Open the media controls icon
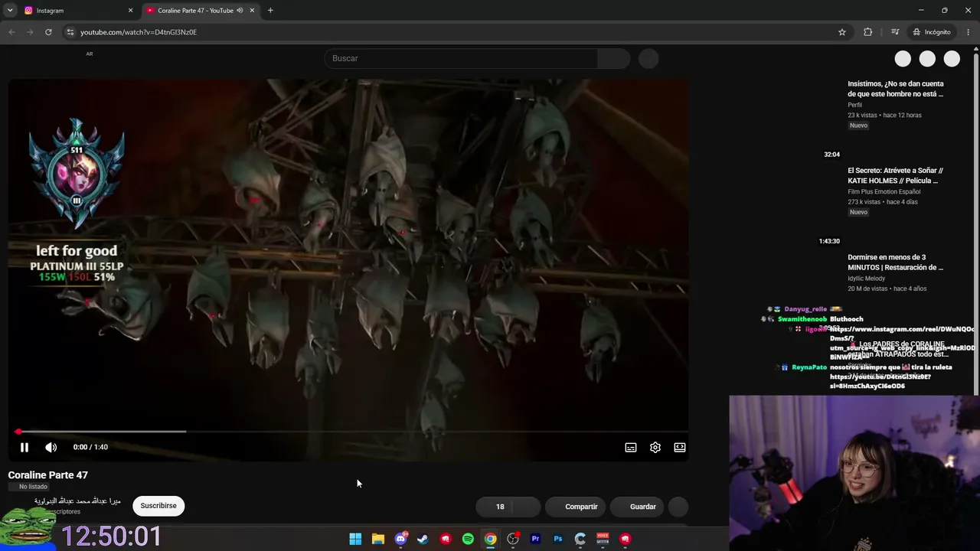 [x=895, y=32]
